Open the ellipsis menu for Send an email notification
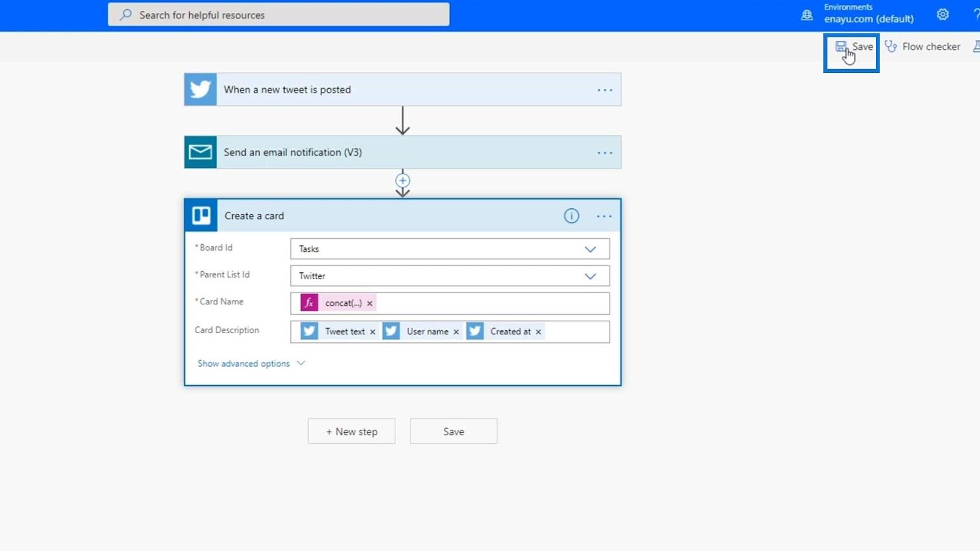Image resolution: width=980 pixels, height=551 pixels. click(605, 152)
